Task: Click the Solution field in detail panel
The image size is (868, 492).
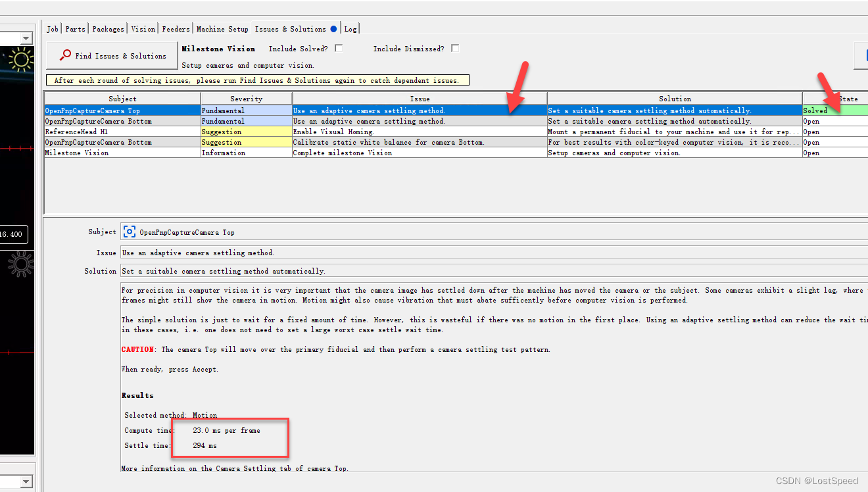Action: (x=494, y=271)
